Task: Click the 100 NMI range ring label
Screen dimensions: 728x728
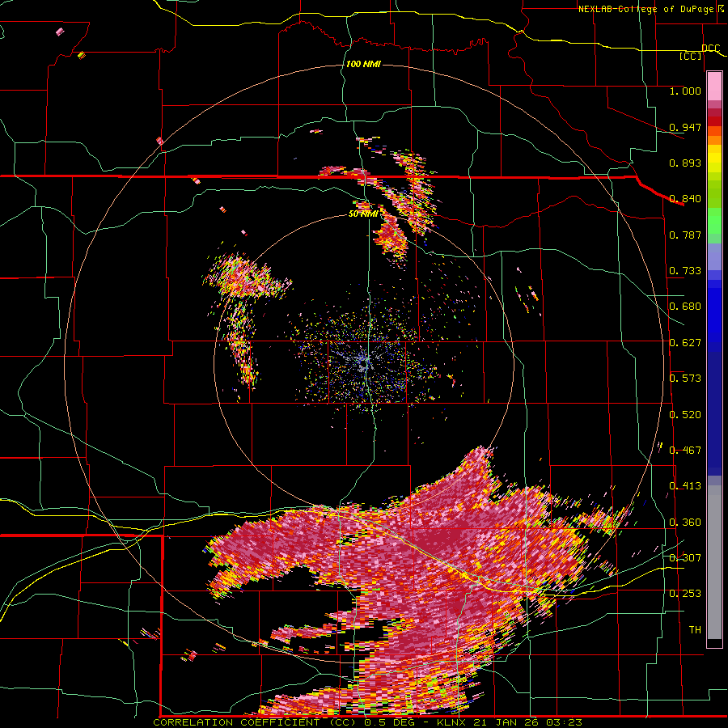Action: [x=363, y=64]
